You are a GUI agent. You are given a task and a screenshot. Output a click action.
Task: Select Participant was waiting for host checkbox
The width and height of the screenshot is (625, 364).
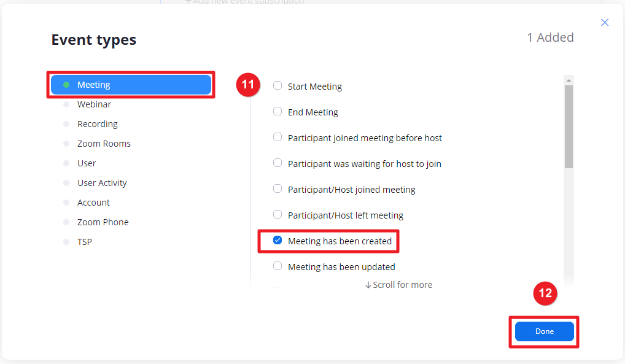pos(278,163)
